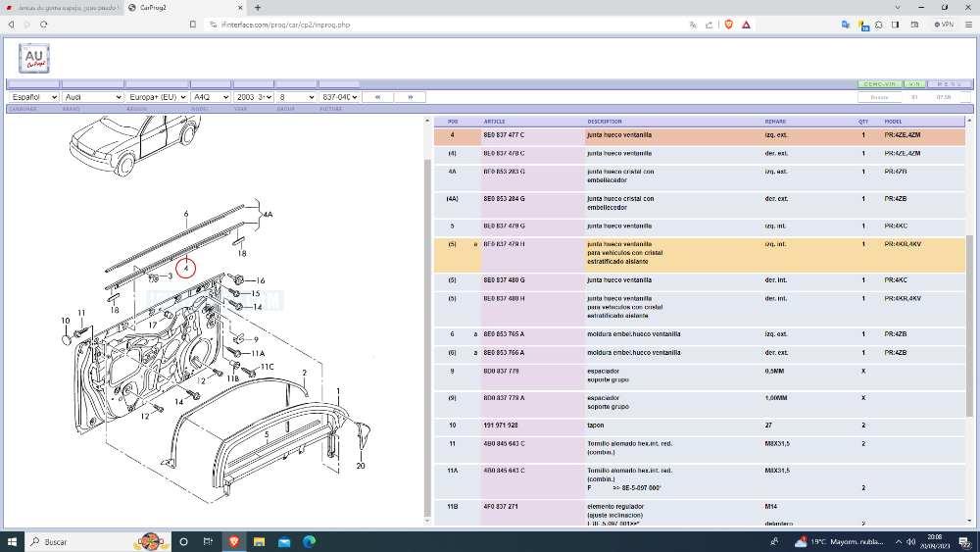980x552 pixels.
Task: Open the Brave Wallet icon
Action: point(915,25)
